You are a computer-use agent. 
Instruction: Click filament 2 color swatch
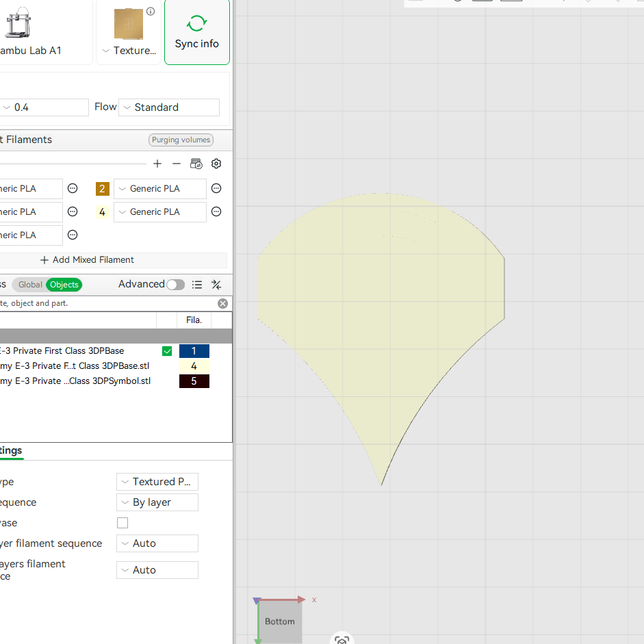pyautogui.click(x=102, y=188)
